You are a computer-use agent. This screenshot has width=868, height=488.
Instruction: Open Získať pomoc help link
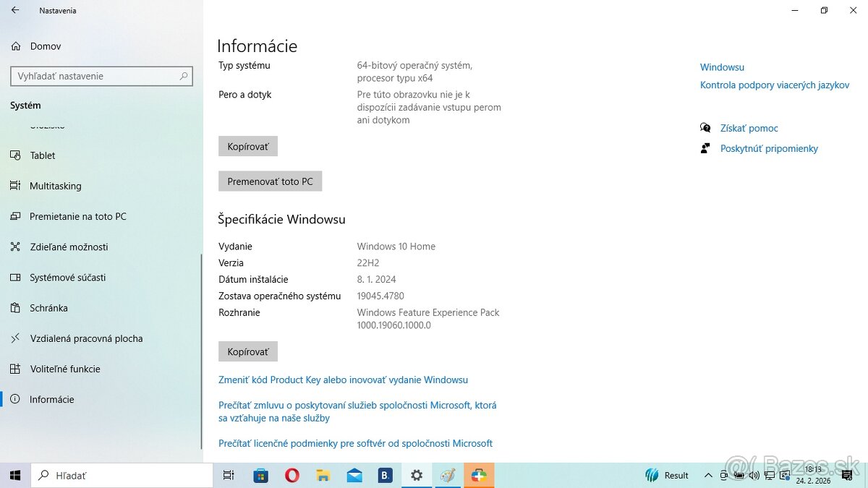pos(749,128)
